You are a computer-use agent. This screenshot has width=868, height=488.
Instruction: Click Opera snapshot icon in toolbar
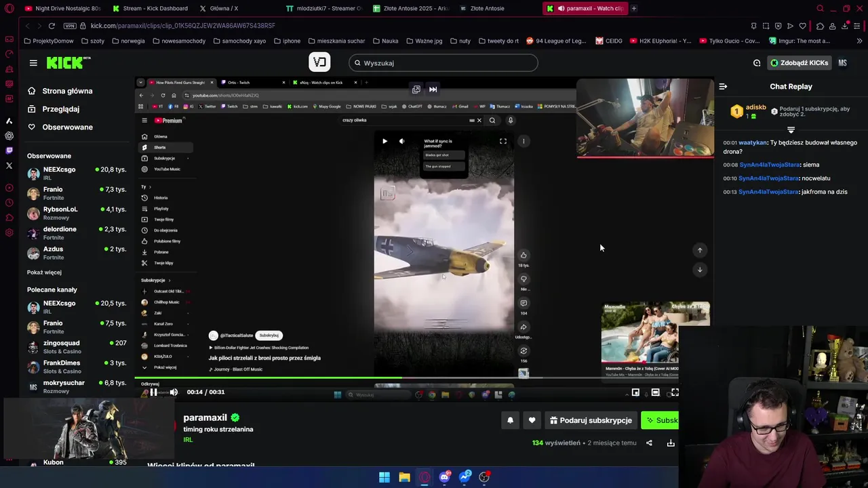[x=766, y=26]
